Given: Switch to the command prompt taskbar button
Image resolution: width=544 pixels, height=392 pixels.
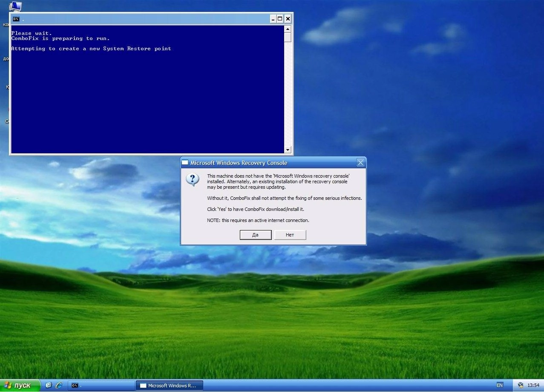Looking at the screenshot, I should point(101,385).
